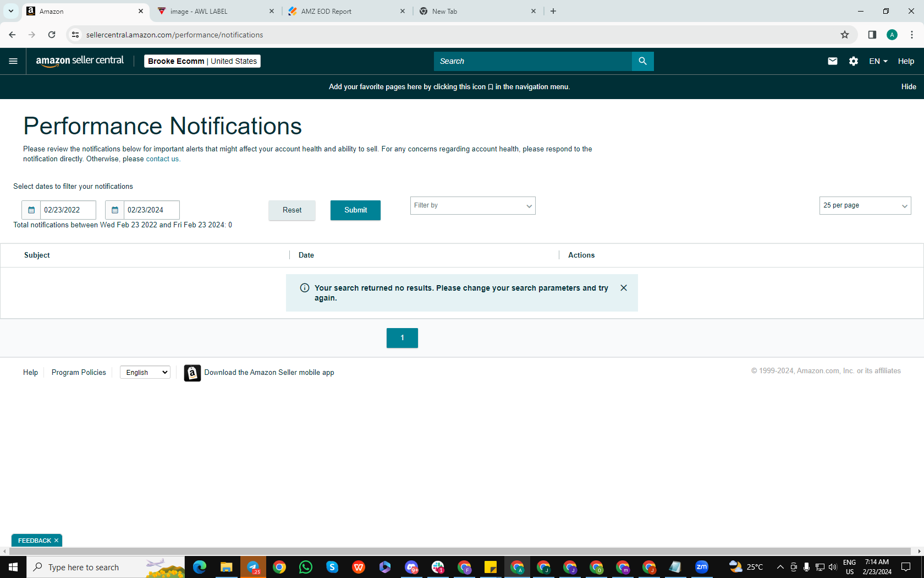
Task: Open the mail messages icon
Action: 832,61
